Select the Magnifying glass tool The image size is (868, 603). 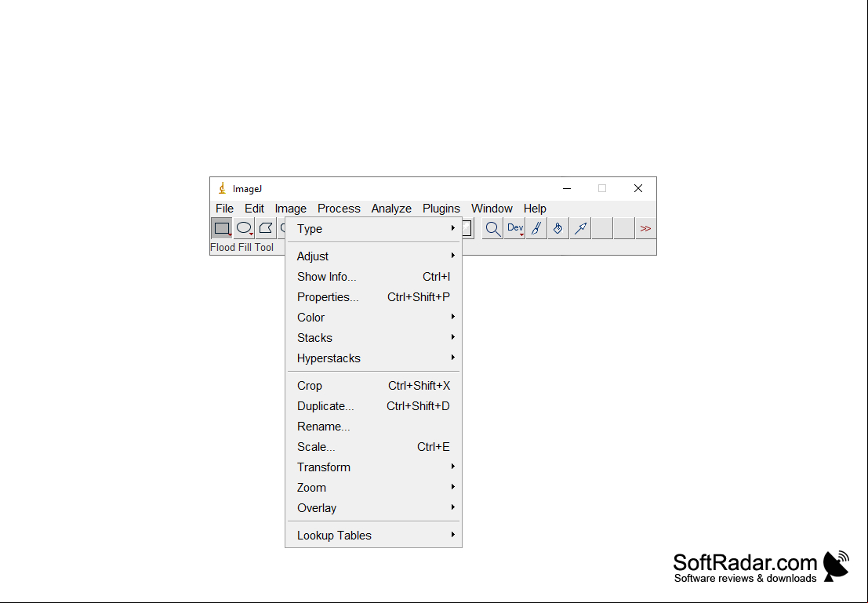click(492, 228)
